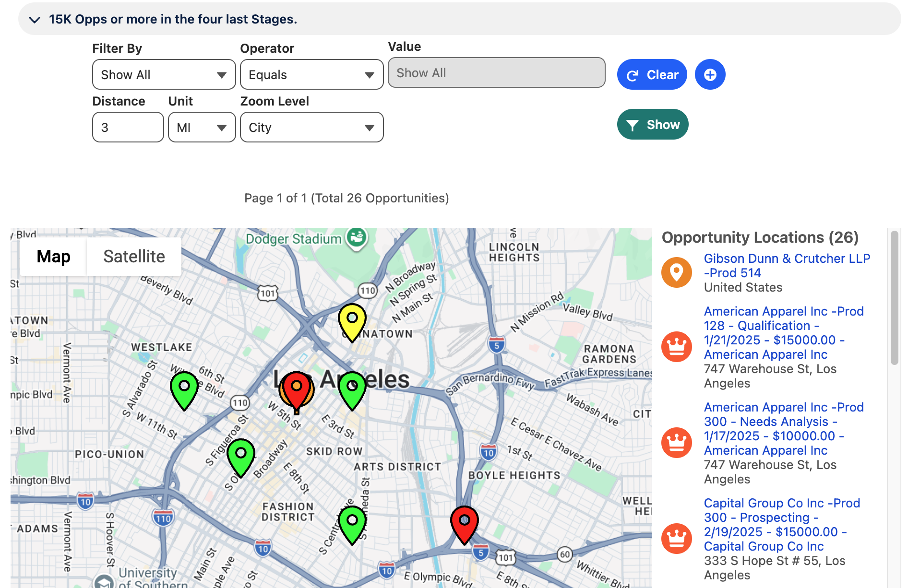Click the green Show button

tap(652, 125)
